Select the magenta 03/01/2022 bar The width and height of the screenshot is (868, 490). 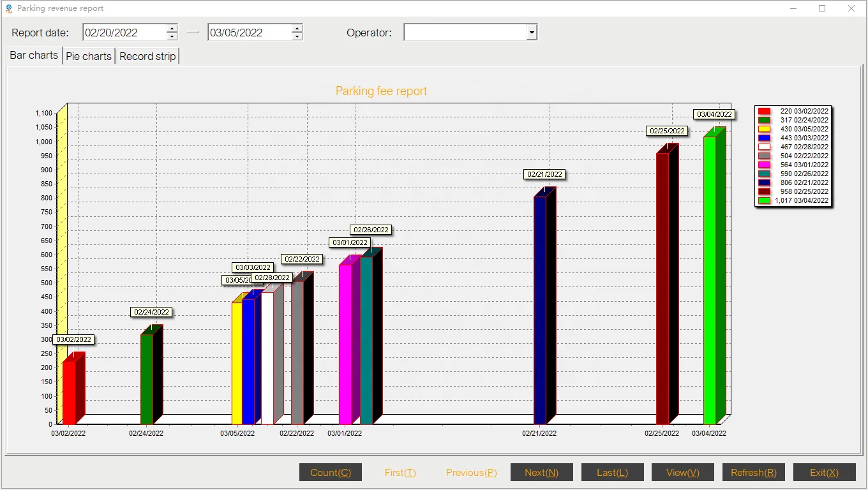345,345
